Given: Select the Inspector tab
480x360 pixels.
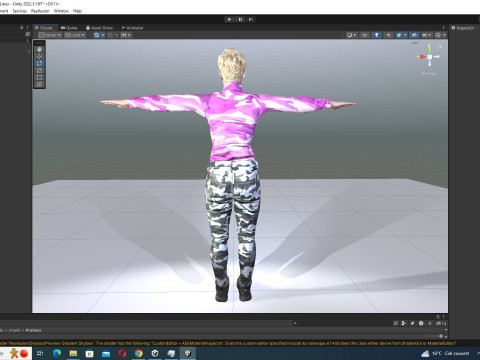Looking at the screenshot, I should click(x=463, y=28).
